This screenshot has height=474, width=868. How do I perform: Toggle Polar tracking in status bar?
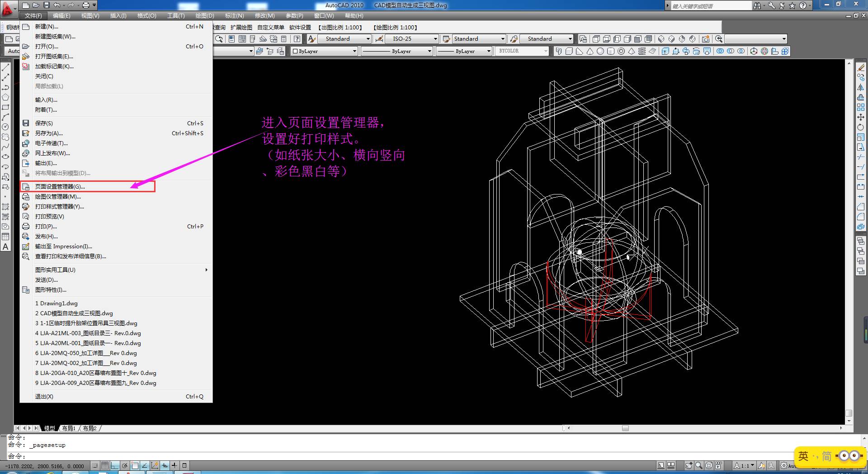125,465
